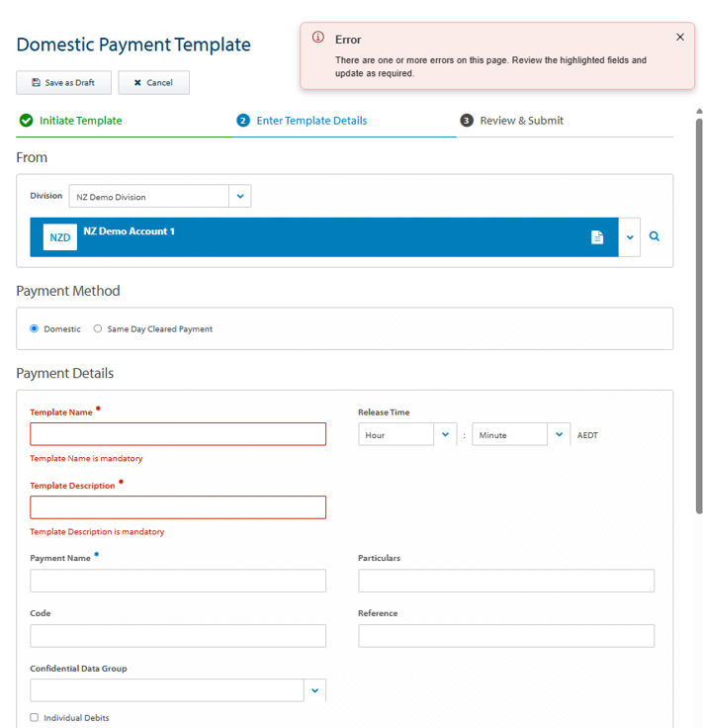Click the step 2 number circle icon

243,121
